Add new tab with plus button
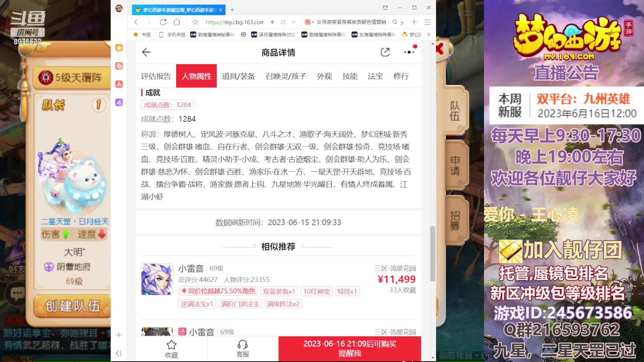 click(x=232, y=10)
